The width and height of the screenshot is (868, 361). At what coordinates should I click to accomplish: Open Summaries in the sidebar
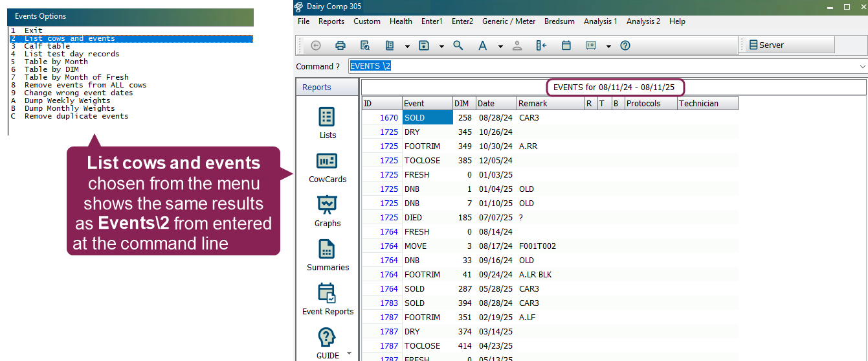[x=328, y=255]
